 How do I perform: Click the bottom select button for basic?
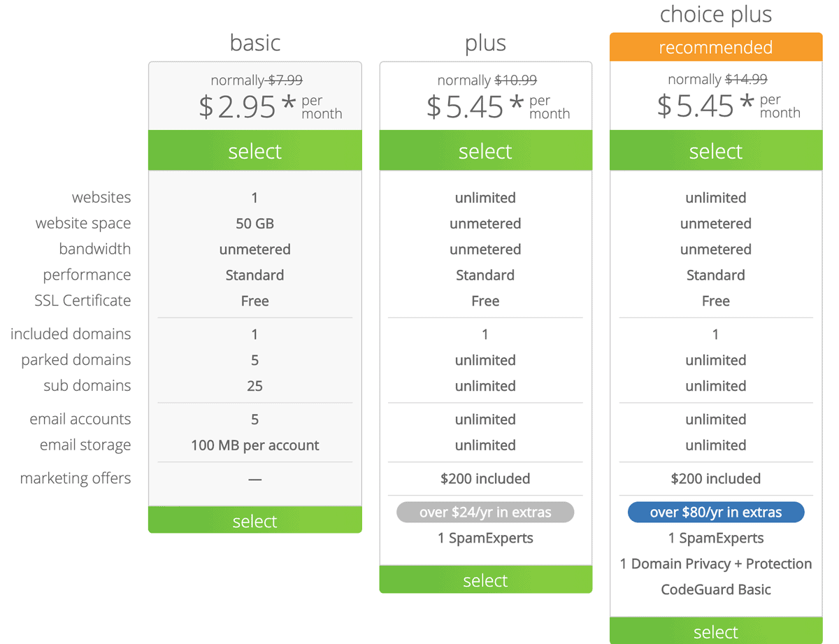pos(255,521)
